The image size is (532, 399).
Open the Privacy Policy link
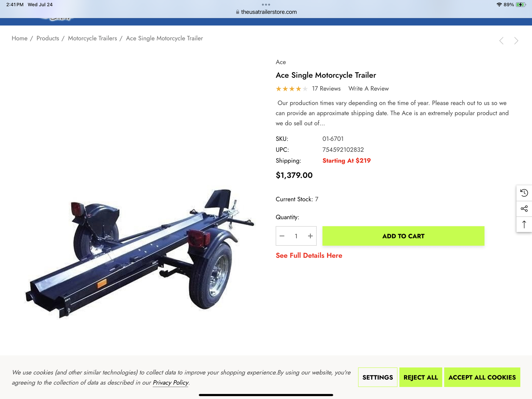coord(171,382)
